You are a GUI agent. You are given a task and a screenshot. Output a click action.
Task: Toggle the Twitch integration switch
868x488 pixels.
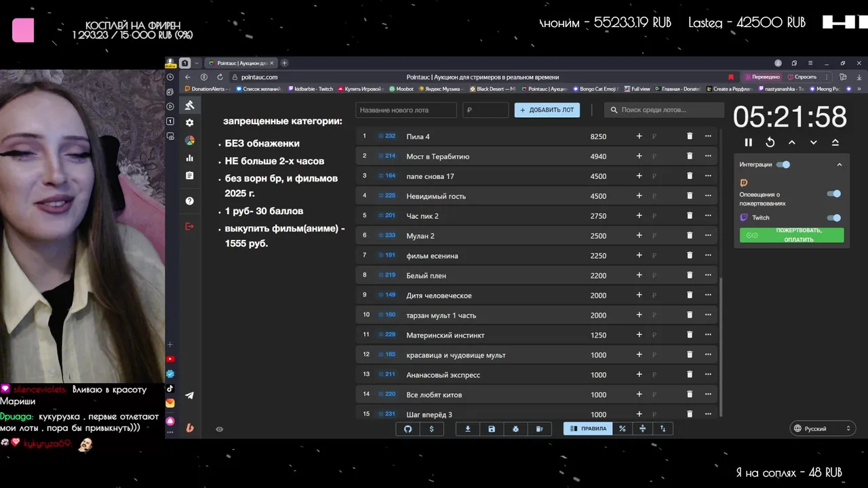point(834,218)
